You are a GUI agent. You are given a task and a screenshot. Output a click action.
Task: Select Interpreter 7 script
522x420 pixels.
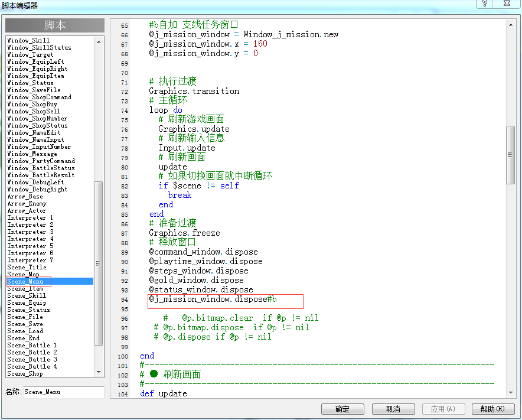(30, 260)
